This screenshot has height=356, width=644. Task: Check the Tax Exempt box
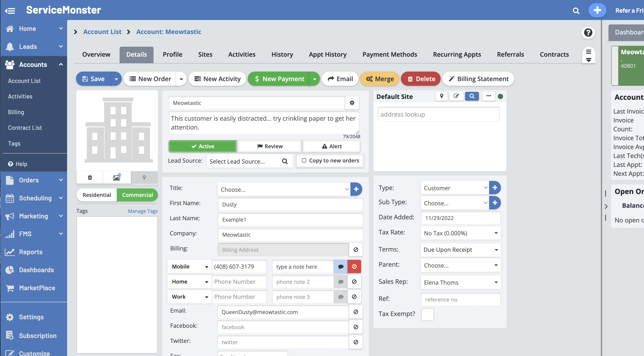pos(427,314)
